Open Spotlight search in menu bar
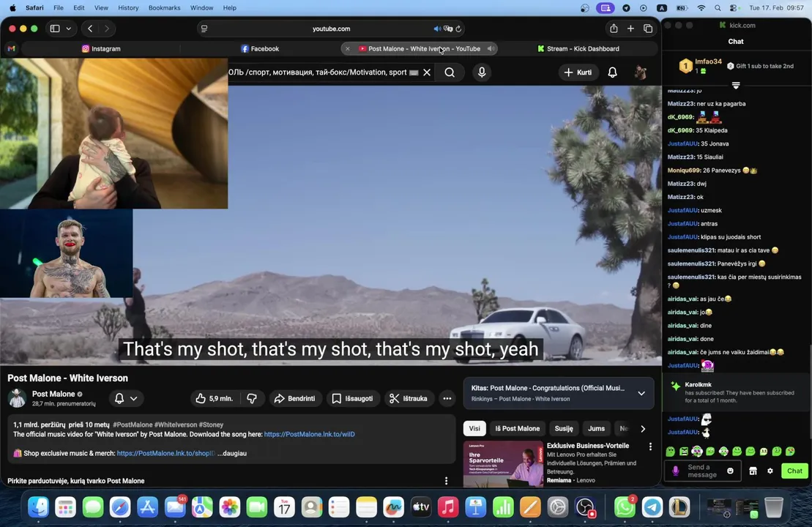Screen dimensions: 812x527 (x=718, y=8)
